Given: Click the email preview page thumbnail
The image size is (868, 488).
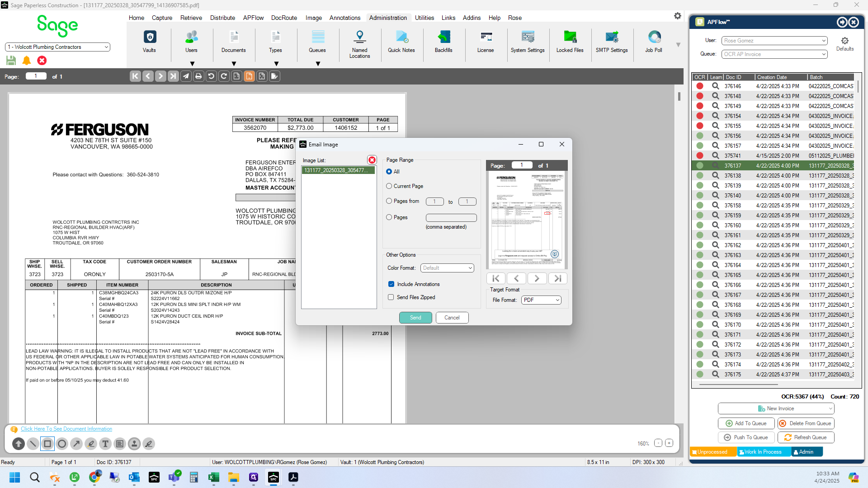Looking at the screenshot, I should (x=527, y=220).
